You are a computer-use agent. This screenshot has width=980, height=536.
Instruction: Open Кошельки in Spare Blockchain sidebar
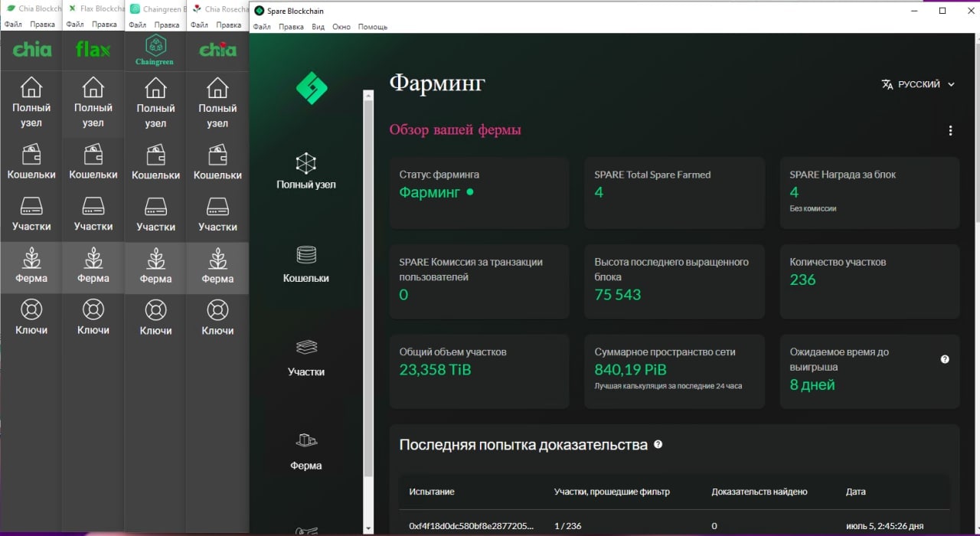click(x=306, y=264)
